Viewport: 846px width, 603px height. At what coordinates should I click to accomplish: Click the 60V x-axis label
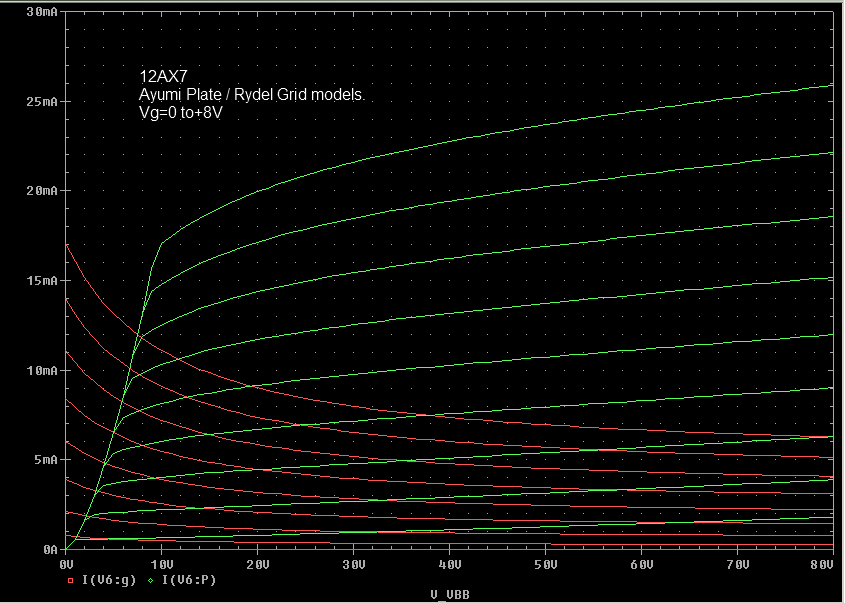pyautogui.click(x=642, y=565)
